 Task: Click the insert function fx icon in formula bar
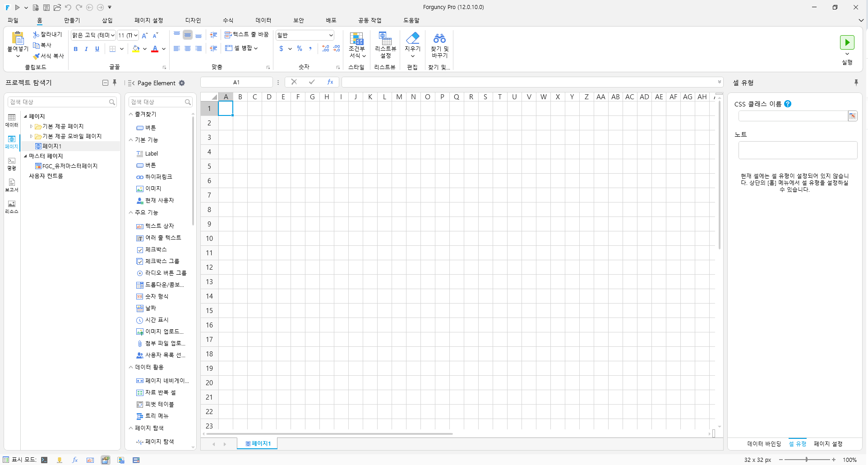coord(330,82)
